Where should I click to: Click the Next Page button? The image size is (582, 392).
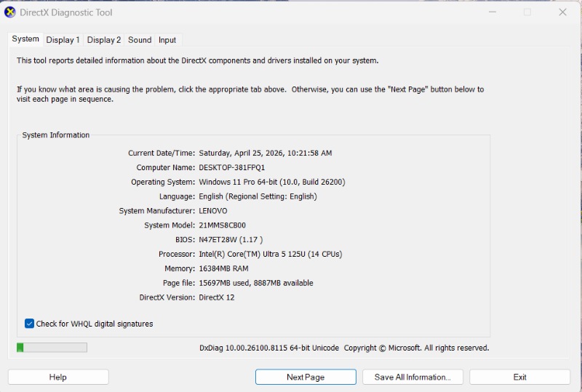coord(306,377)
